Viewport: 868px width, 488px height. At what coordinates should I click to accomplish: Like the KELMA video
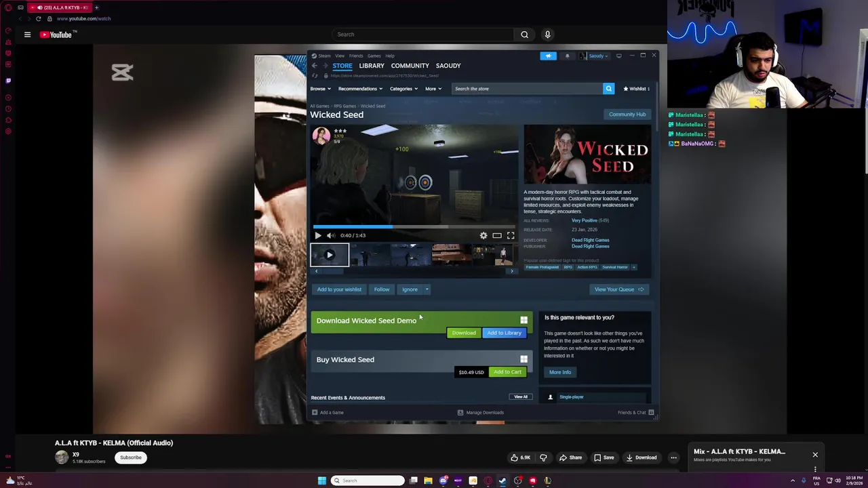pyautogui.click(x=520, y=457)
